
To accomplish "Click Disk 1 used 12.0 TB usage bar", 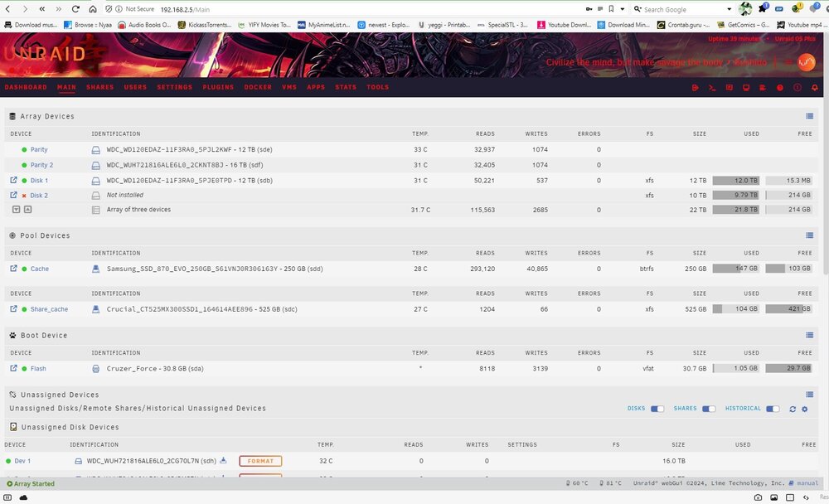I will click(736, 181).
